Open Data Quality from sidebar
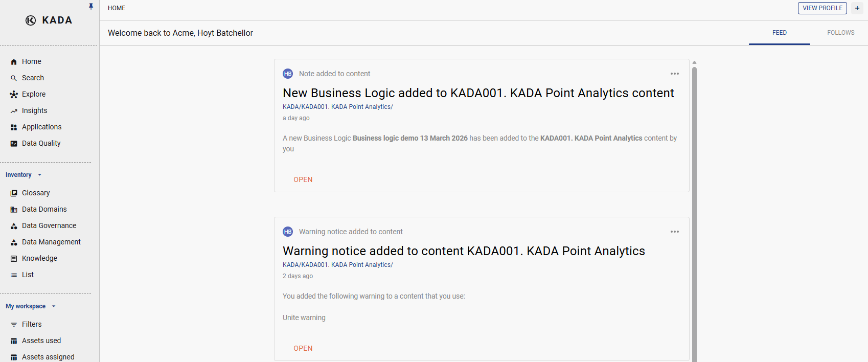 41,143
